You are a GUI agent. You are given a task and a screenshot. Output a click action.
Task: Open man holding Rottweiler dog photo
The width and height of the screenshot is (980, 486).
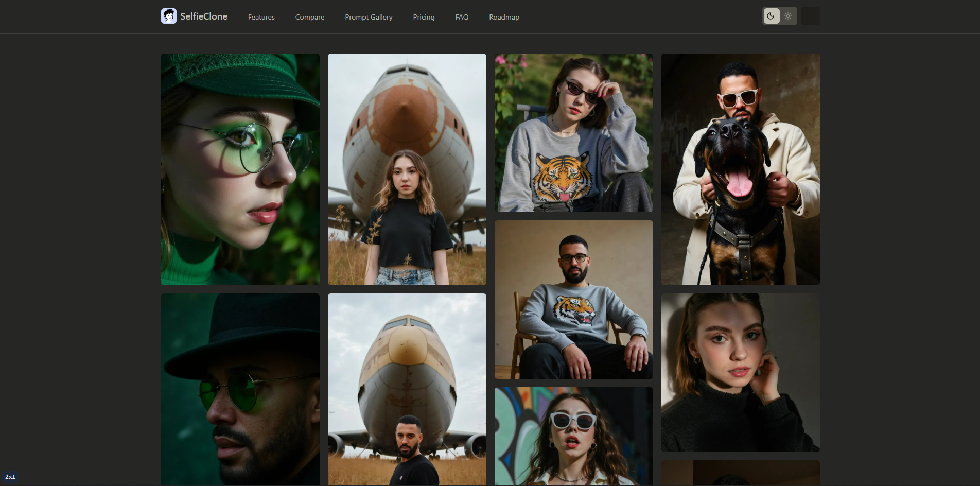pos(740,169)
